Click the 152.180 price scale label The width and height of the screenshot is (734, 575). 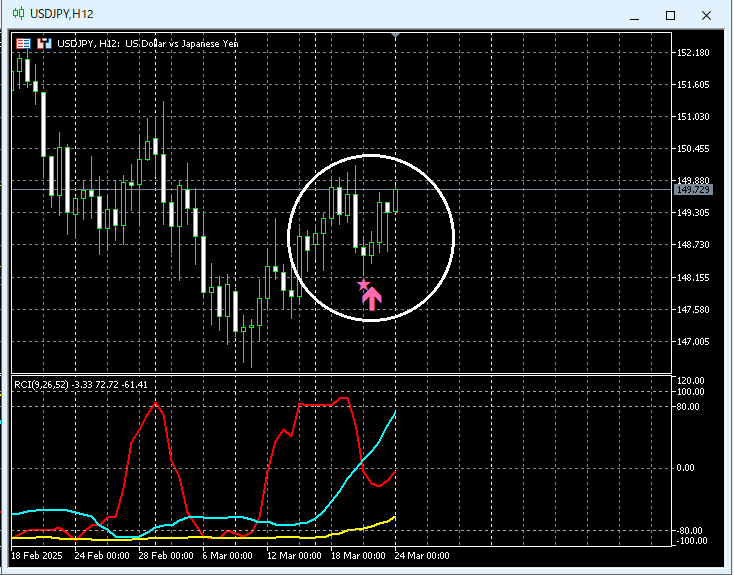(693, 52)
